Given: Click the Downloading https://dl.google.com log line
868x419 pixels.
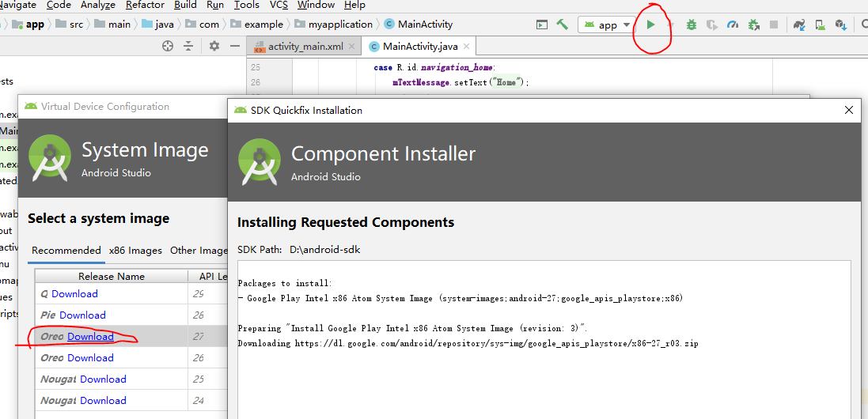Looking at the screenshot, I should click(468, 343).
